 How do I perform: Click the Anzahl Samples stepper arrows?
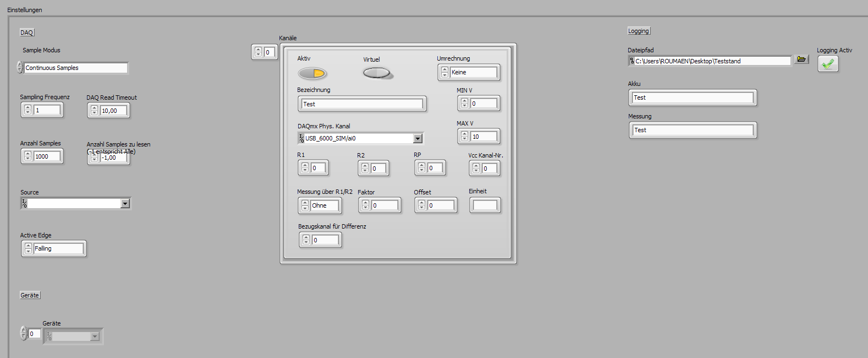pyautogui.click(x=28, y=156)
